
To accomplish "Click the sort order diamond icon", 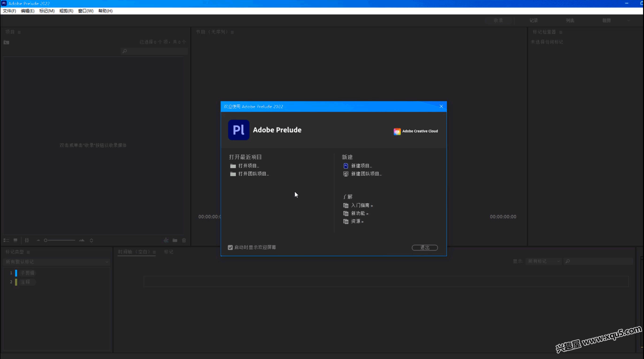I will point(92,240).
